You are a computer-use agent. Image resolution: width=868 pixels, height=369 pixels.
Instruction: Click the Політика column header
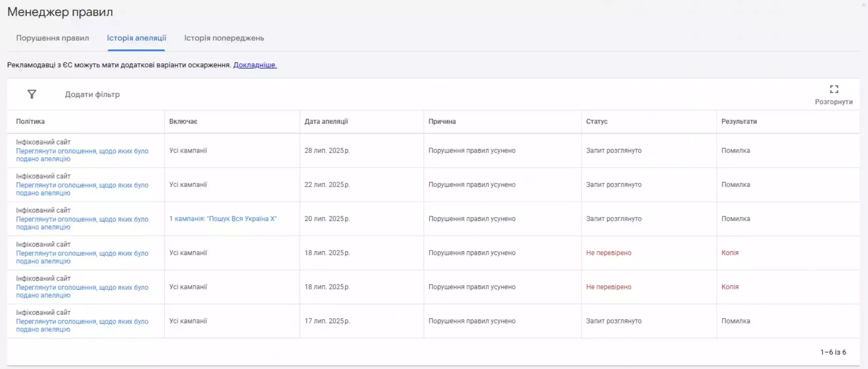click(x=30, y=121)
